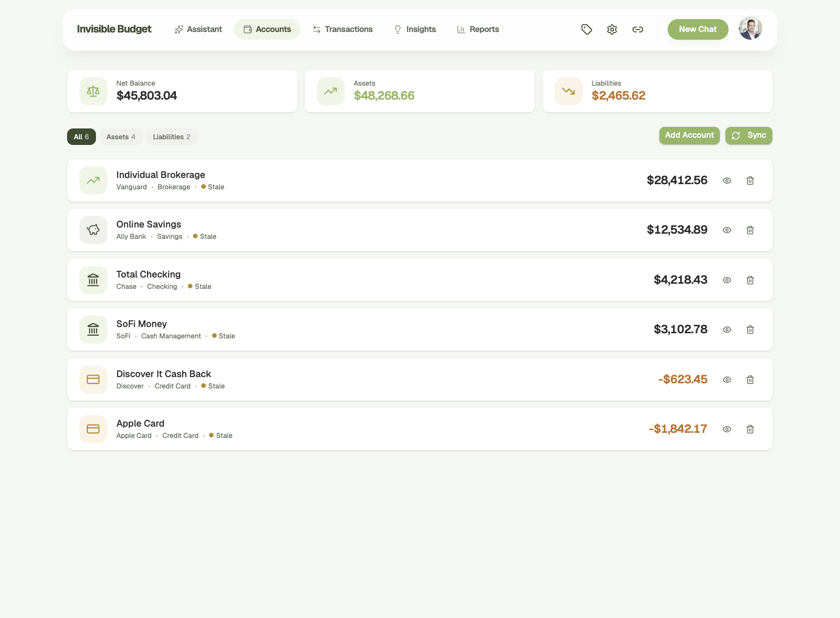The image size is (840, 618).
Task: Open the tags icon in the header
Action: point(587,29)
